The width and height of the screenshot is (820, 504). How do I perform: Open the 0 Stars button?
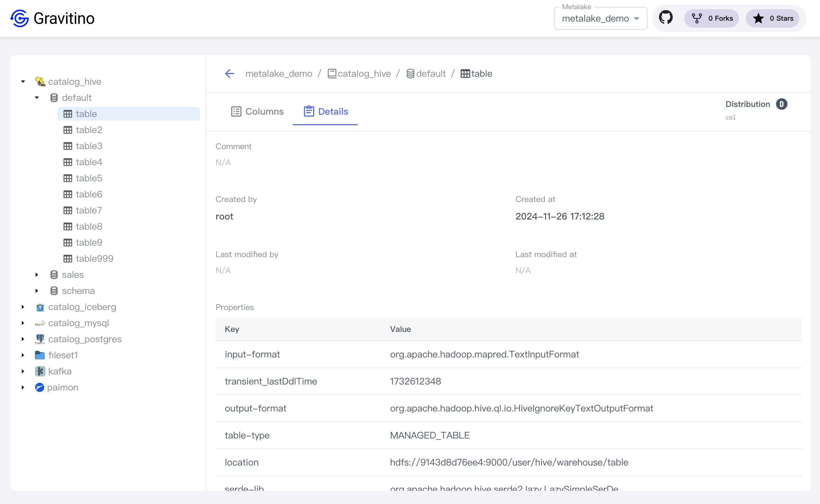point(772,18)
